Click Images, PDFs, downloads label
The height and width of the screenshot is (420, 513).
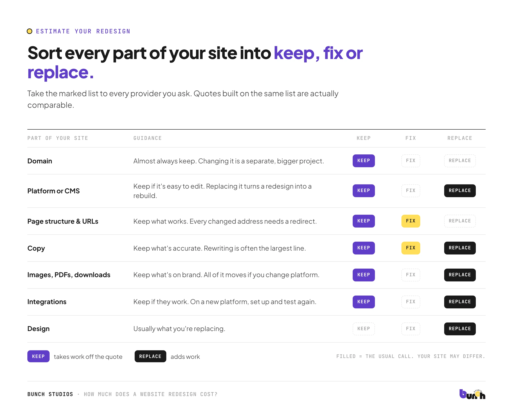[x=69, y=275]
